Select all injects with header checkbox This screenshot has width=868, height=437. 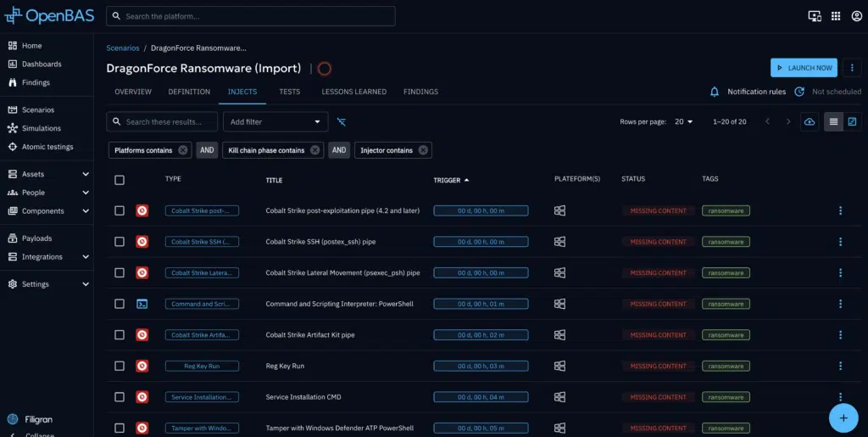[120, 180]
